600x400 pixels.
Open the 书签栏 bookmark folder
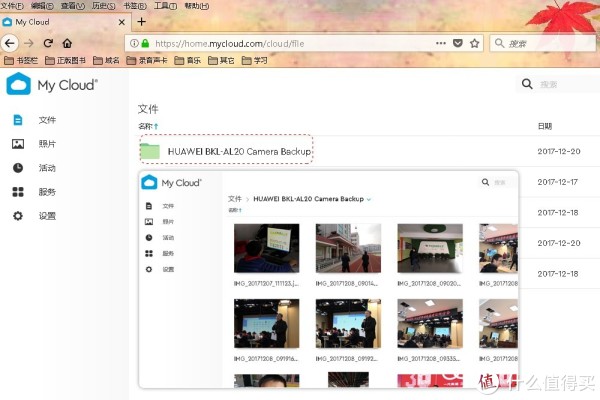pyautogui.click(x=21, y=60)
